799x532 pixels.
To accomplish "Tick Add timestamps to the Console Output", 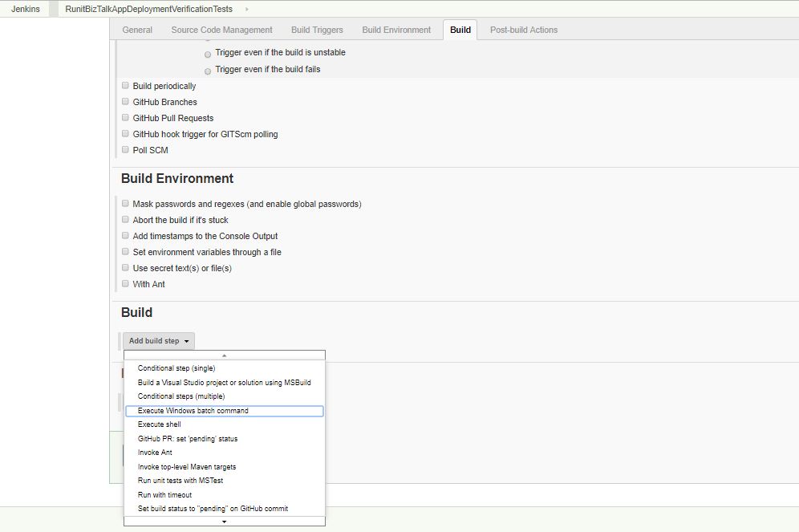I will click(125, 235).
